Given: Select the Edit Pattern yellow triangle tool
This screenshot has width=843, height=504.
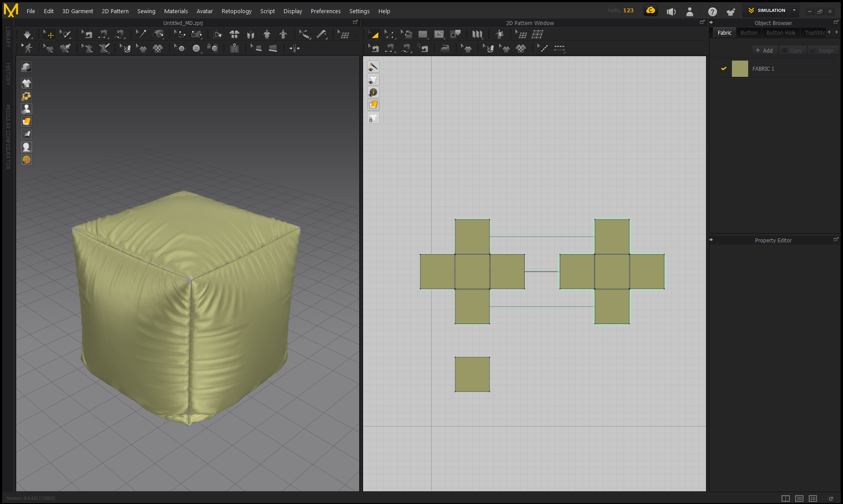Looking at the screenshot, I should coord(374,34).
